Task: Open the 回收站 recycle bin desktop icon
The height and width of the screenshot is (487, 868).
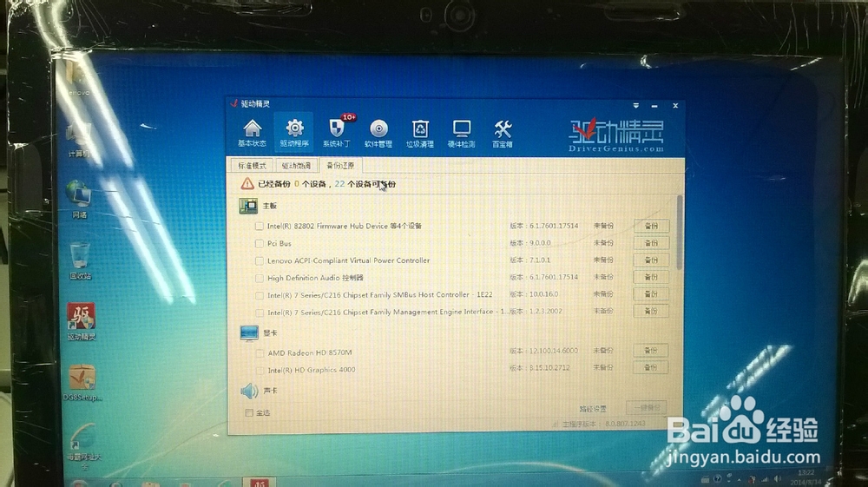Action: point(80,260)
